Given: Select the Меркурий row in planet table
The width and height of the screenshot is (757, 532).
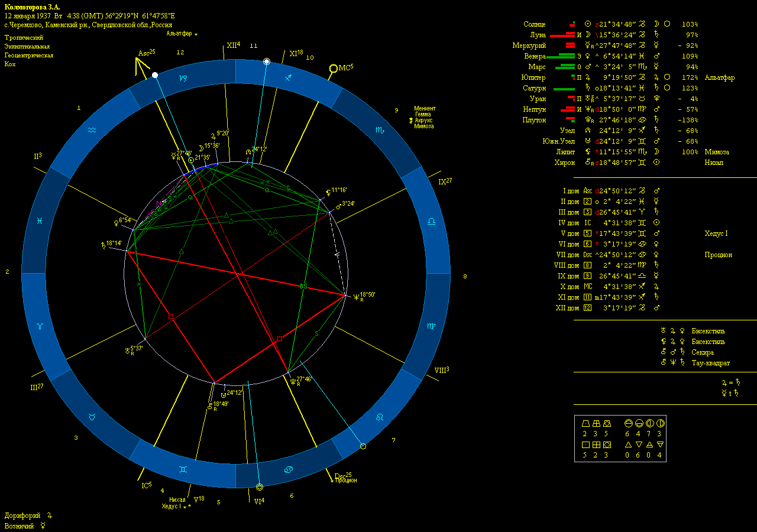Looking at the screenshot, I should coord(606,46).
